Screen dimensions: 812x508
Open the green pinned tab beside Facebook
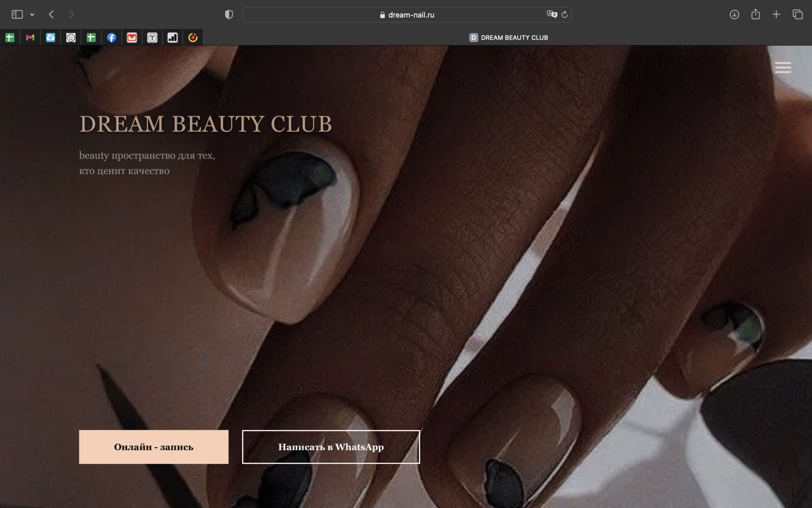click(x=91, y=38)
